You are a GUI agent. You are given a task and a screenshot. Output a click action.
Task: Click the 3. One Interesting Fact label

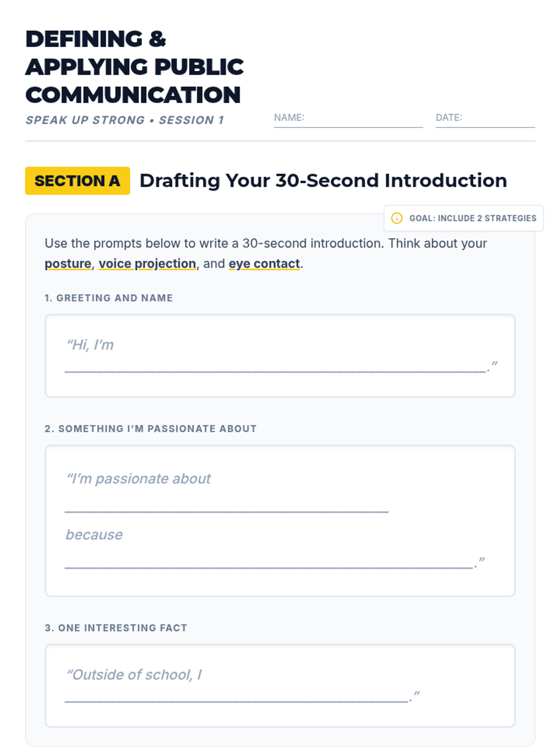click(x=116, y=628)
